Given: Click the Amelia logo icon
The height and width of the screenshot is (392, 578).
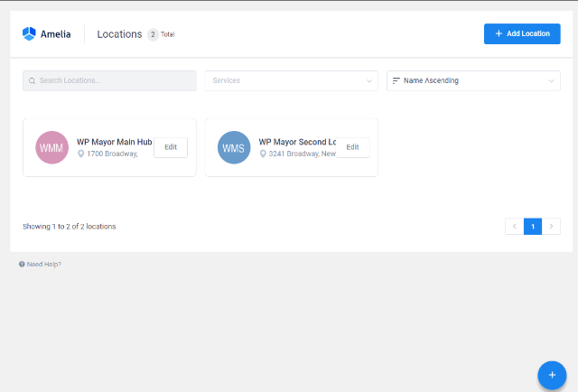Looking at the screenshot, I should [29, 33].
